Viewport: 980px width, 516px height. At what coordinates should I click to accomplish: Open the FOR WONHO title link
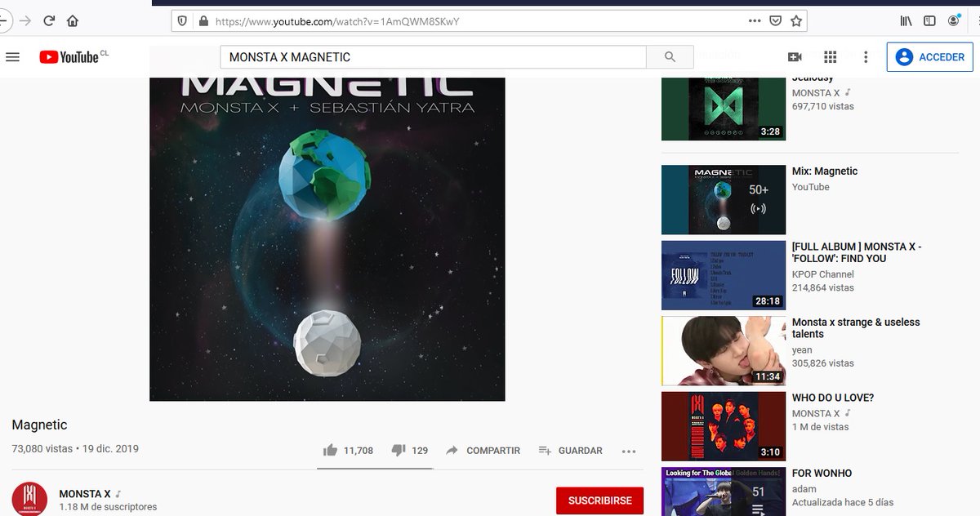coord(822,473)
